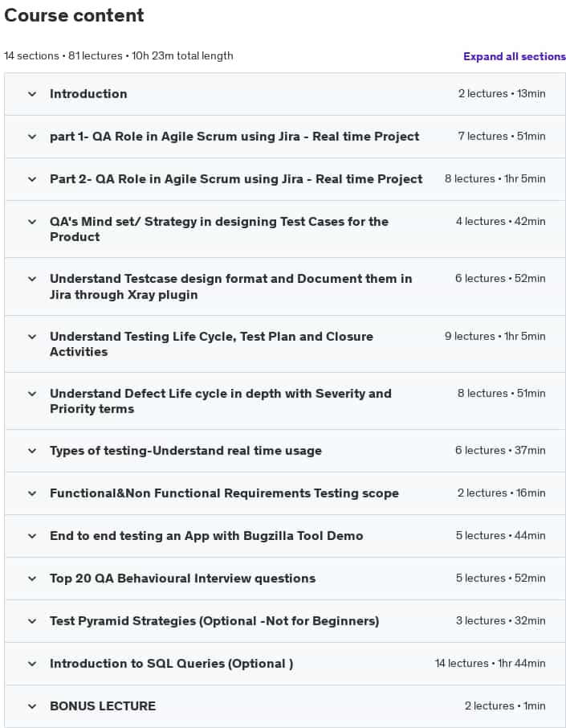
Task: Select End to end testing an App title
Action: tap(206, 536)
